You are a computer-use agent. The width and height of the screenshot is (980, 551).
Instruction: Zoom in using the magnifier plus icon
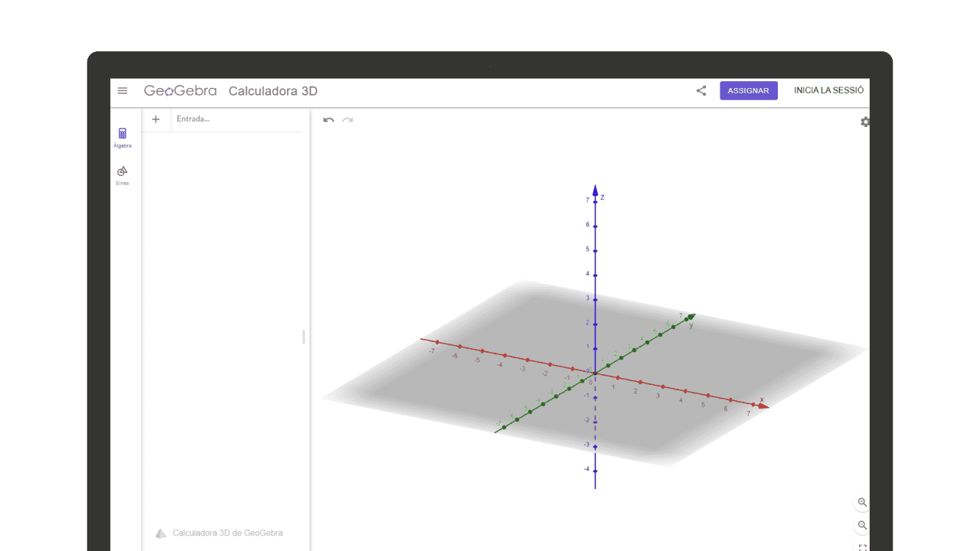click(x=861, y=503)
